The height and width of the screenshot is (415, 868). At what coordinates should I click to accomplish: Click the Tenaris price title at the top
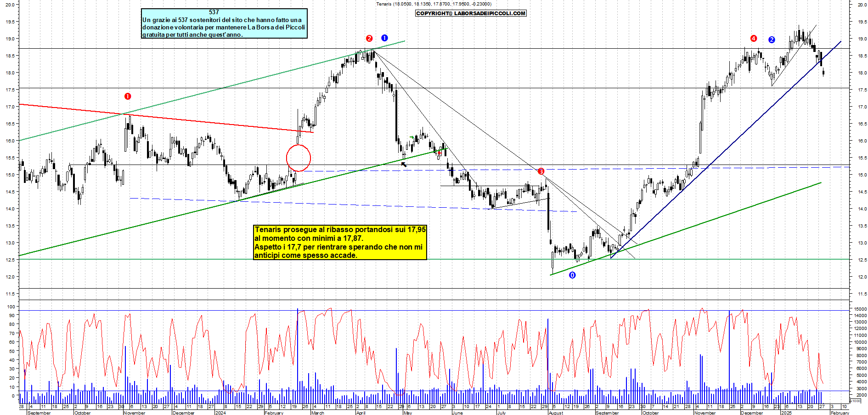[x=434, y=4]
